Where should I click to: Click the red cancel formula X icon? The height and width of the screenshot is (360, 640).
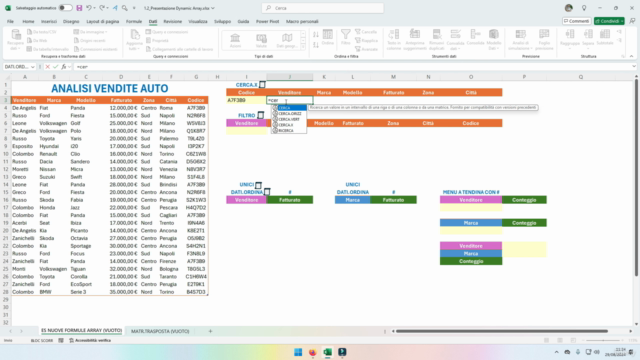tap(47, 67)
